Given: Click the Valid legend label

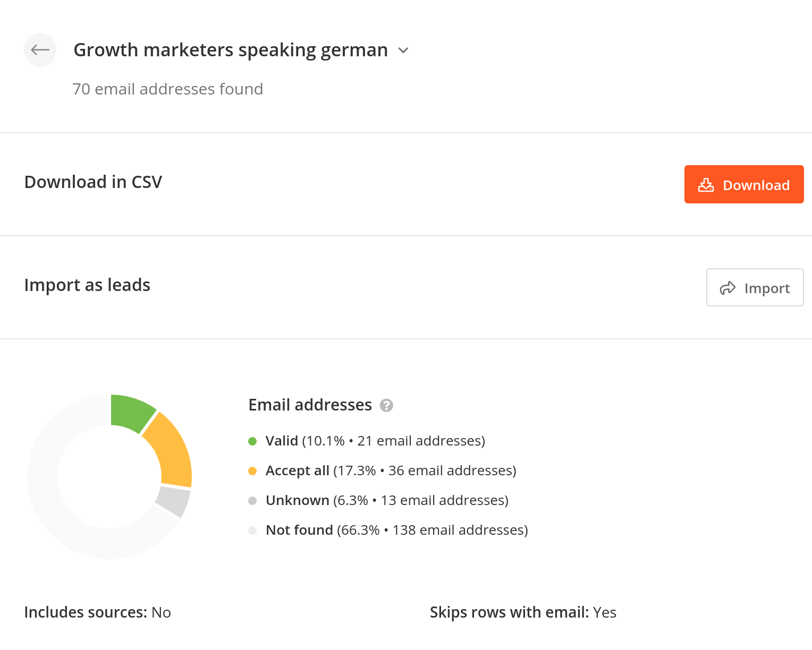Looking at the screenshot, I should coord(282,441).
